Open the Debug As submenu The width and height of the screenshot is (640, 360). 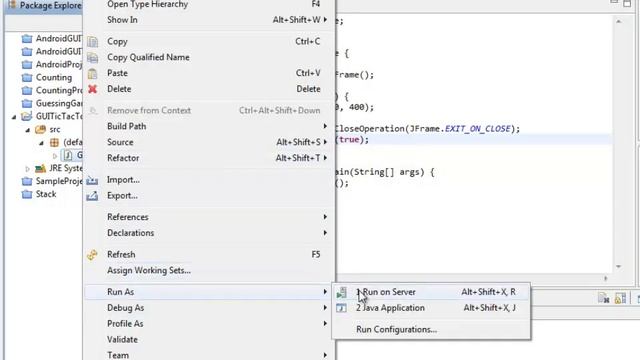pyautogui.click(x=209, y=308)
